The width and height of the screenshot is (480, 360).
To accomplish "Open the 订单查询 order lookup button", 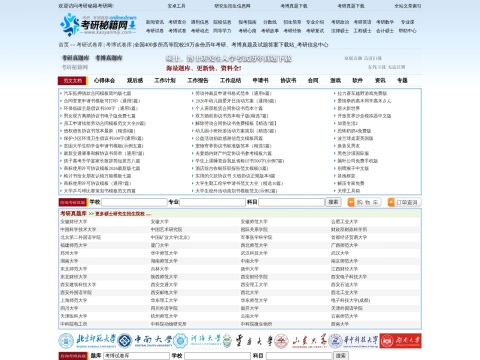I will 404,202.
